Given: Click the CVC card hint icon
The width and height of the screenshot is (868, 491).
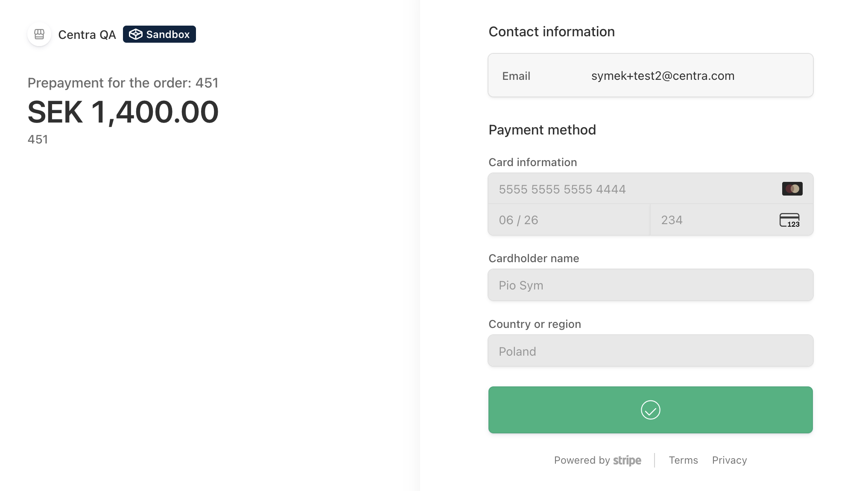Looking at the screenshot, I should (x=789, y=220).
